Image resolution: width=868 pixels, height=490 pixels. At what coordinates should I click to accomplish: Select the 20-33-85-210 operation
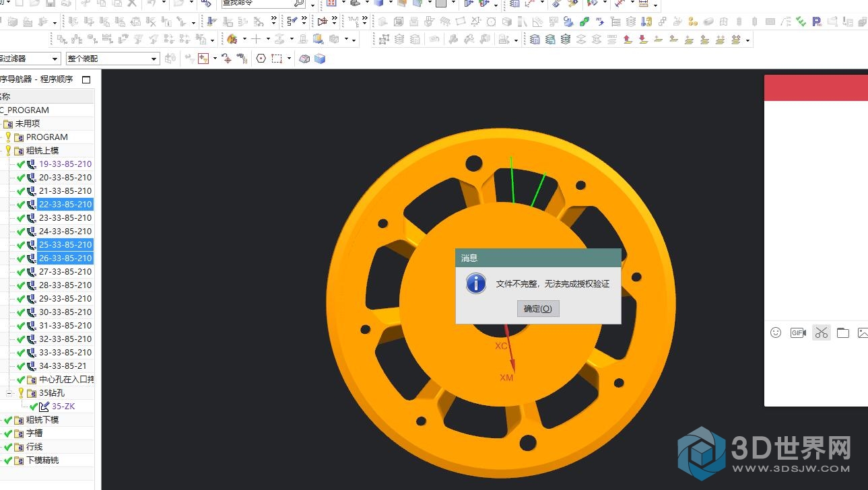point(65,178)
